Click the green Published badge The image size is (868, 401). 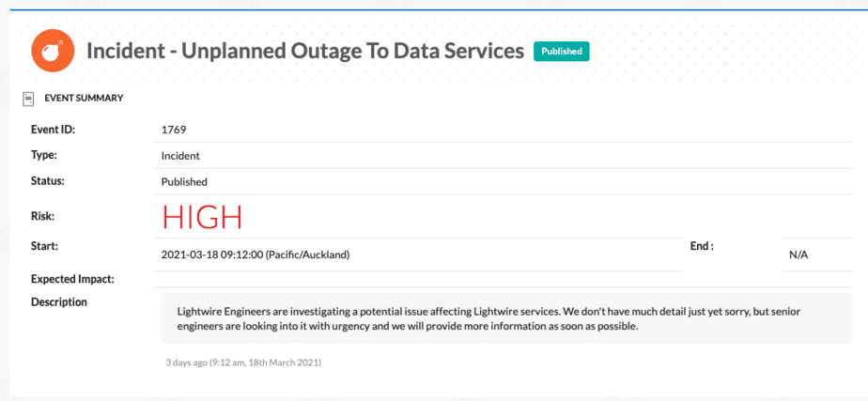point(562,52)
